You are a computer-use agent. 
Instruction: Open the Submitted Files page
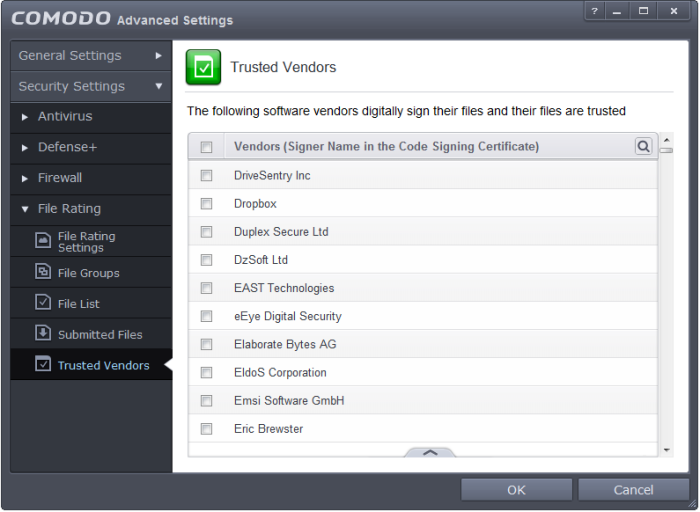coord(91,334)
